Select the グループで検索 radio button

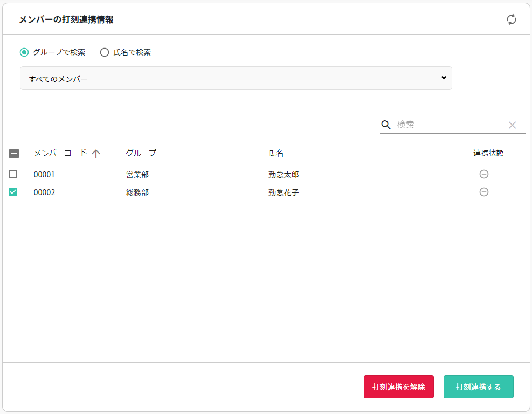pyautogui.click(x=24, y=52)
